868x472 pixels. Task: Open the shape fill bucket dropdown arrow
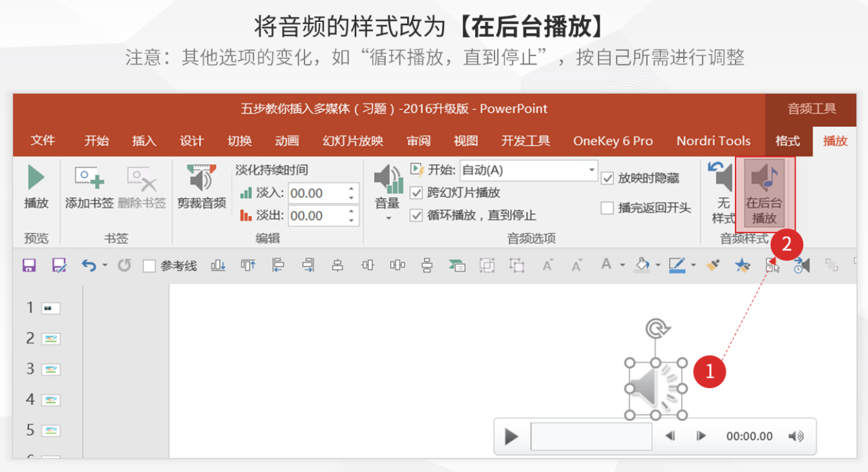(658, 265)
